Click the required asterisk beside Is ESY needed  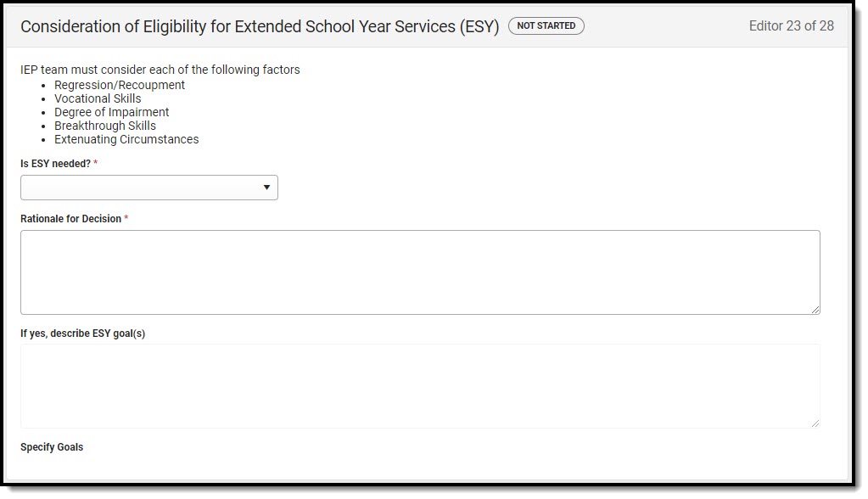(96, 162)
